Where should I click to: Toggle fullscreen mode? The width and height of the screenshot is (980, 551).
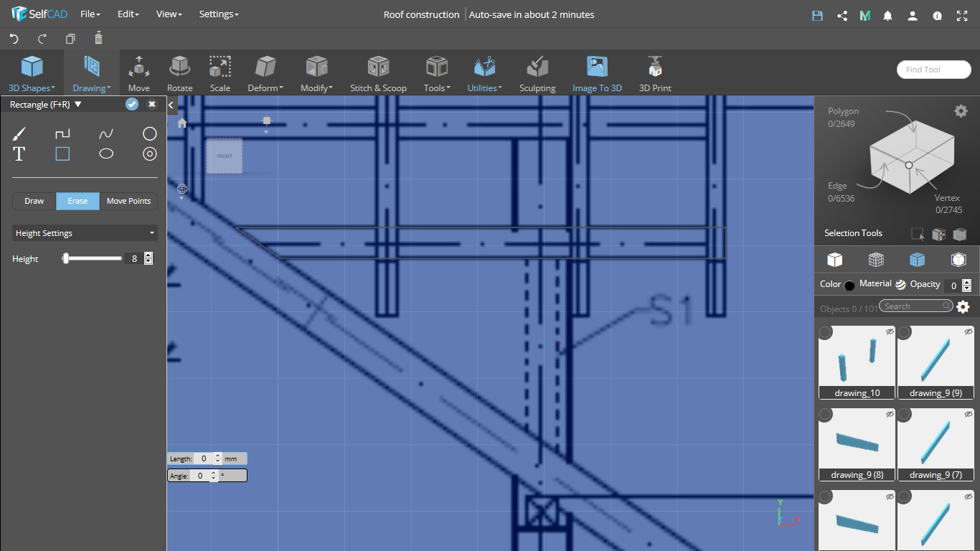click(x=962, y=15)
